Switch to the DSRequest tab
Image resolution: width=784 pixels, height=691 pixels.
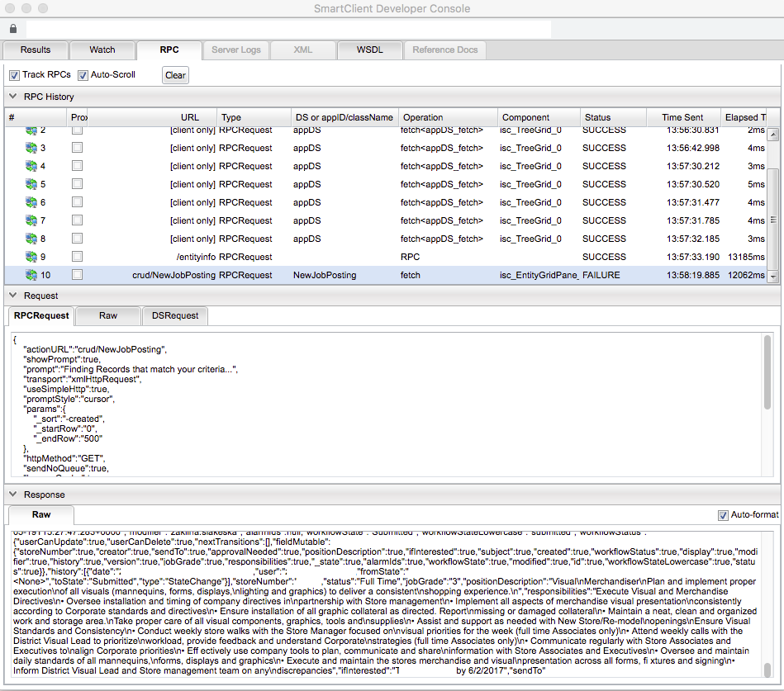(x=175, y=315)
